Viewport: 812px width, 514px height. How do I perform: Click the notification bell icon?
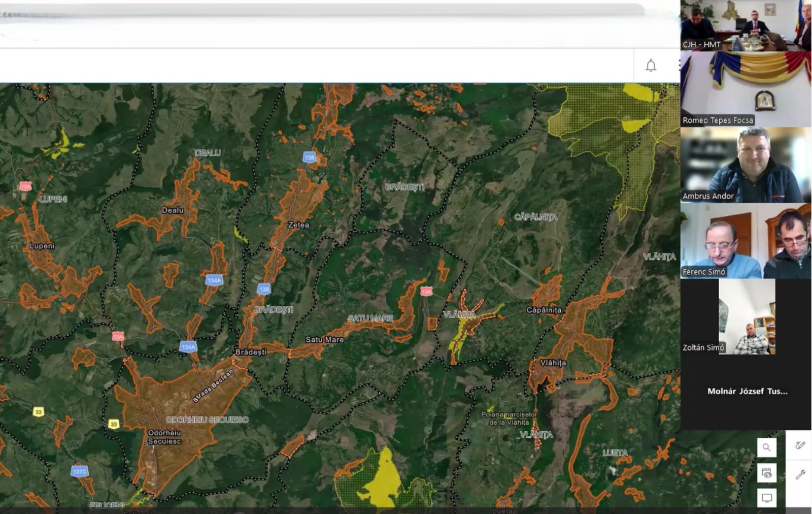tap(651, 66)
